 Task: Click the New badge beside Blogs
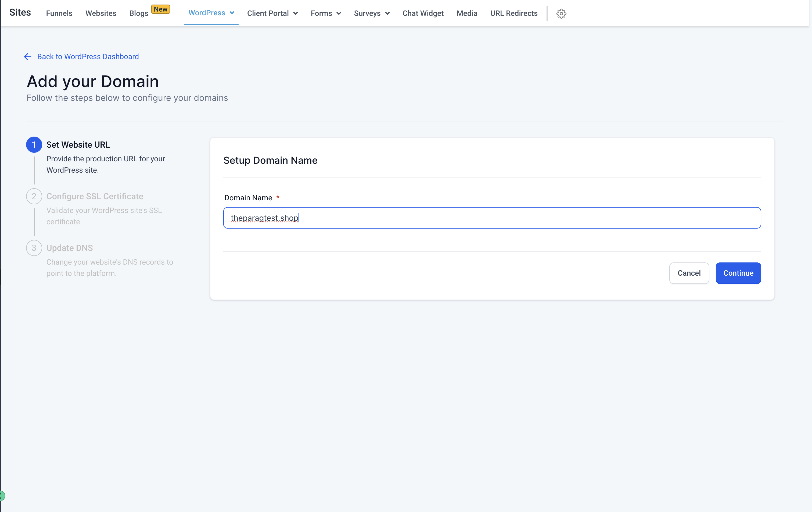click(x=160, y=9)
